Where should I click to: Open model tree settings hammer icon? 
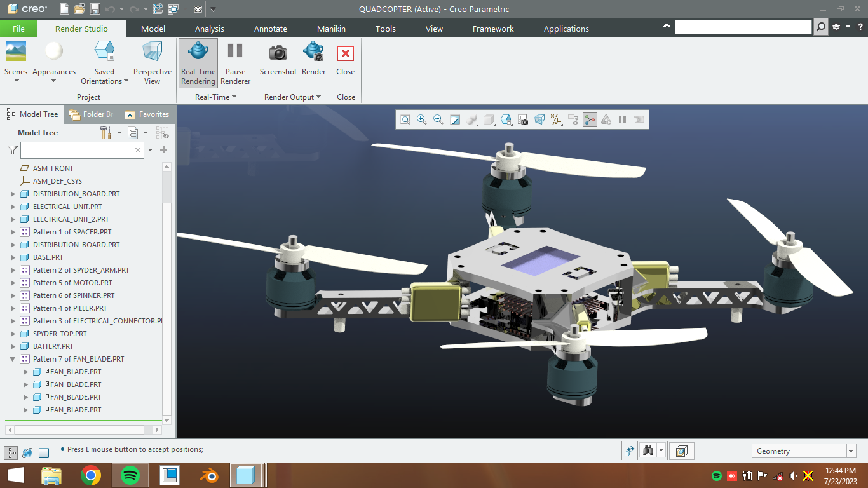pos(105,132)
